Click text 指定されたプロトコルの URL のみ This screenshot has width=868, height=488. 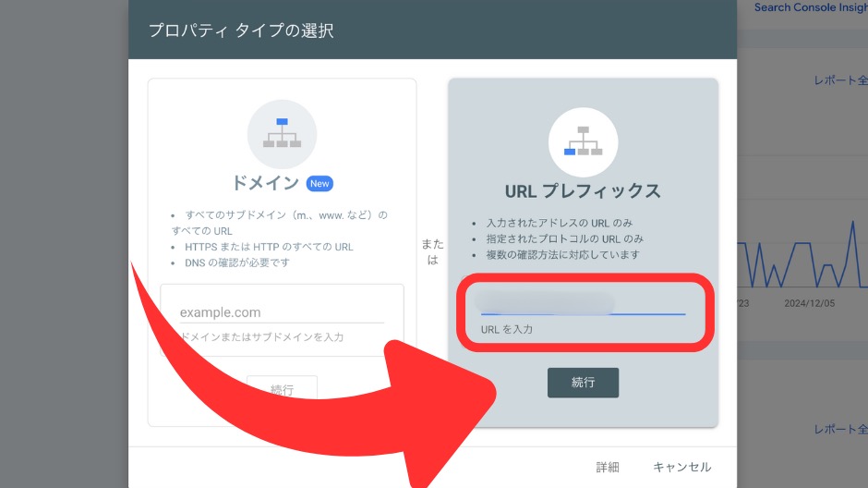click(564, 238)
